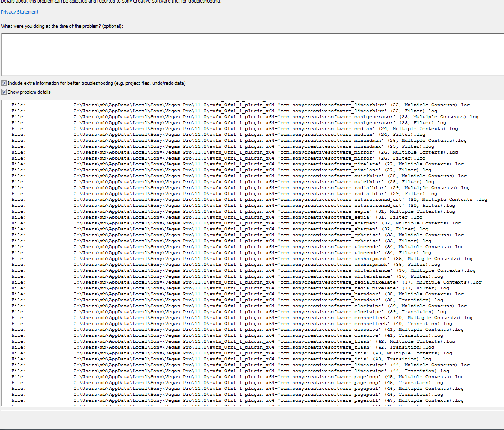Click the sharpen (32, Filter).log entry
The image size is (504, 430).
click(220, 229)
